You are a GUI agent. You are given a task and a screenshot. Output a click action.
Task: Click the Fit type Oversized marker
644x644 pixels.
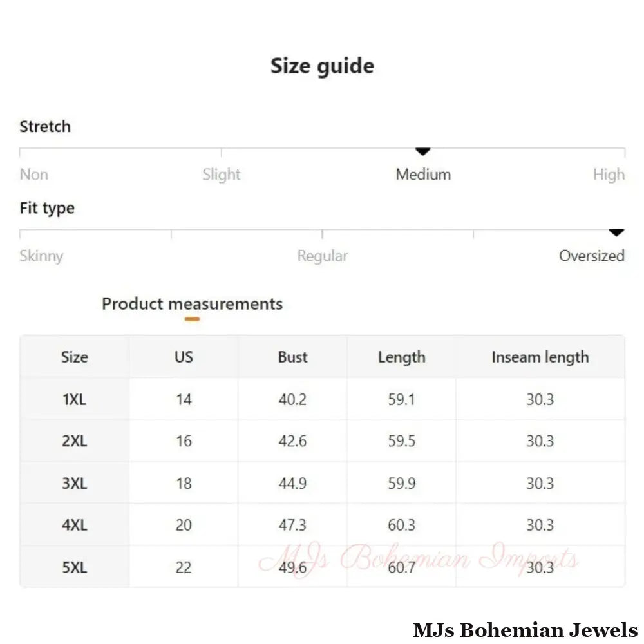click(616, 233)
